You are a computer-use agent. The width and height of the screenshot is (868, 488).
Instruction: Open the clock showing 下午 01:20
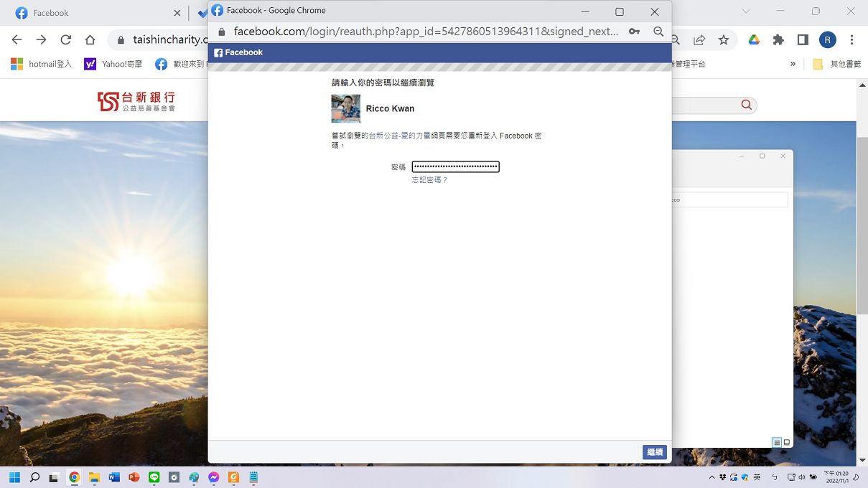[836, 477]
